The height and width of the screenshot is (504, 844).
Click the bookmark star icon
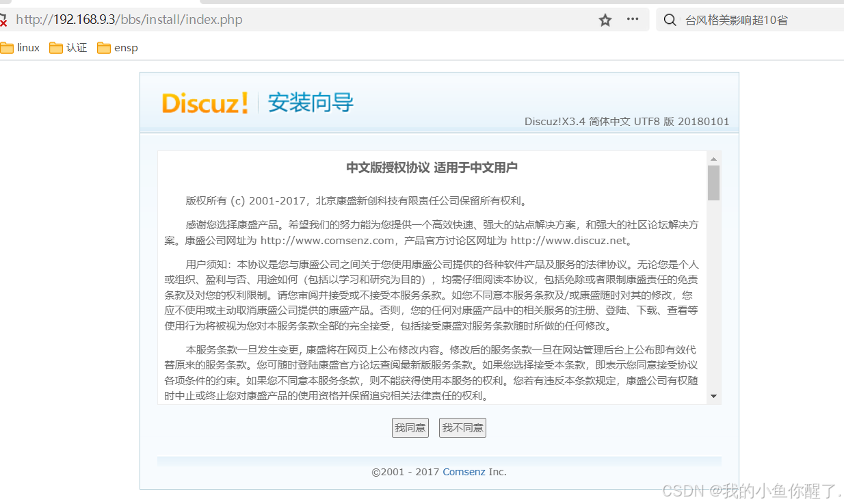(x=605, y=21)
